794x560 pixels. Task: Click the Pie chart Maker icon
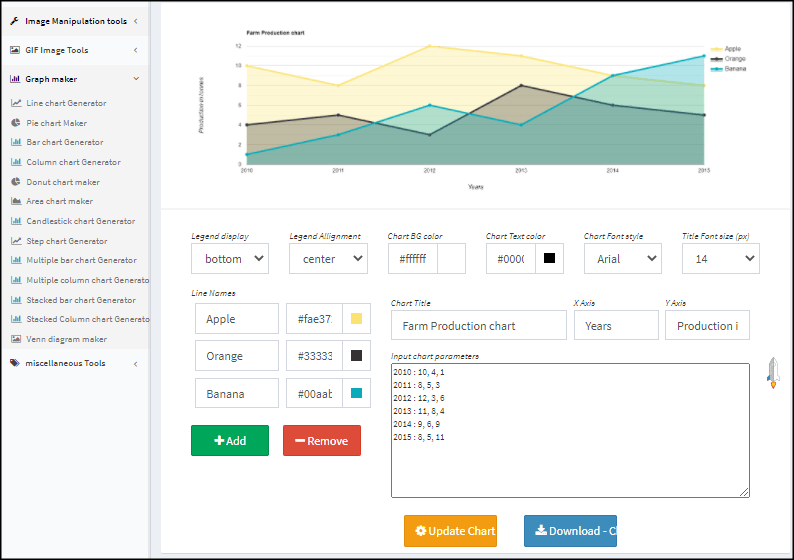coord(16,123)
